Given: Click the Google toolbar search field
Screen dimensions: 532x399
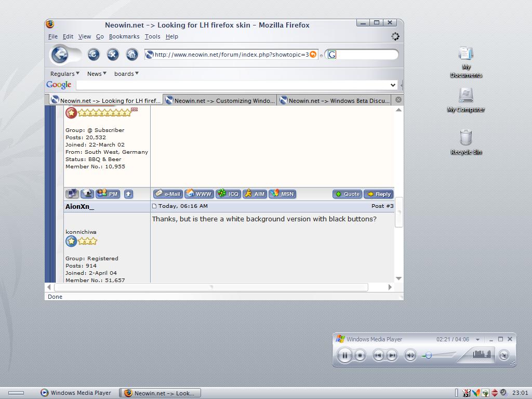Looking at the screenshot, I should 236,85.
